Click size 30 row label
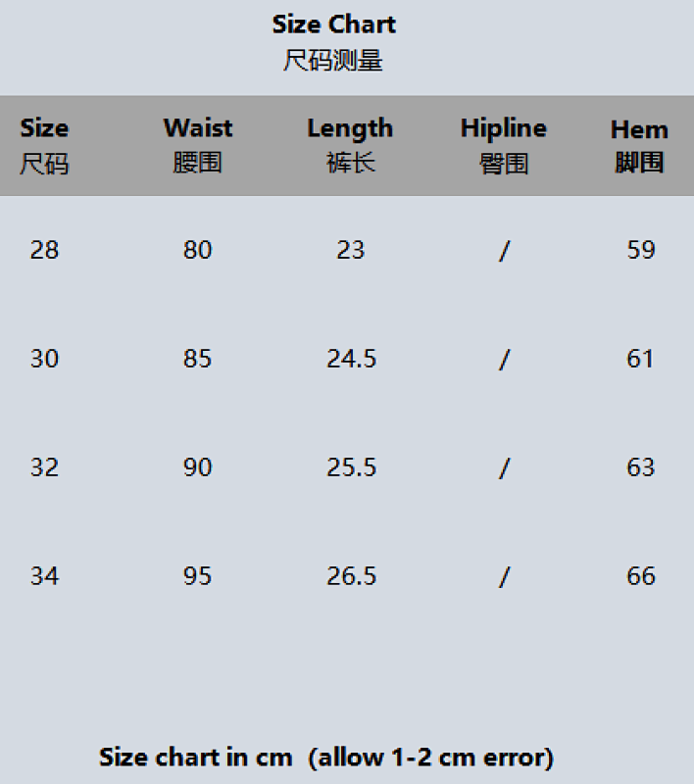694x784 pixels. coord(44,359)
